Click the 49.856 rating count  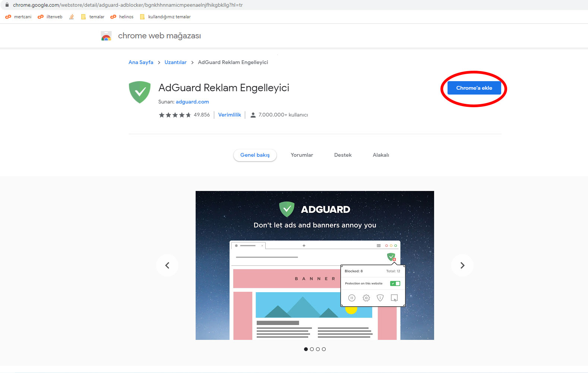(x=202, y=115)
